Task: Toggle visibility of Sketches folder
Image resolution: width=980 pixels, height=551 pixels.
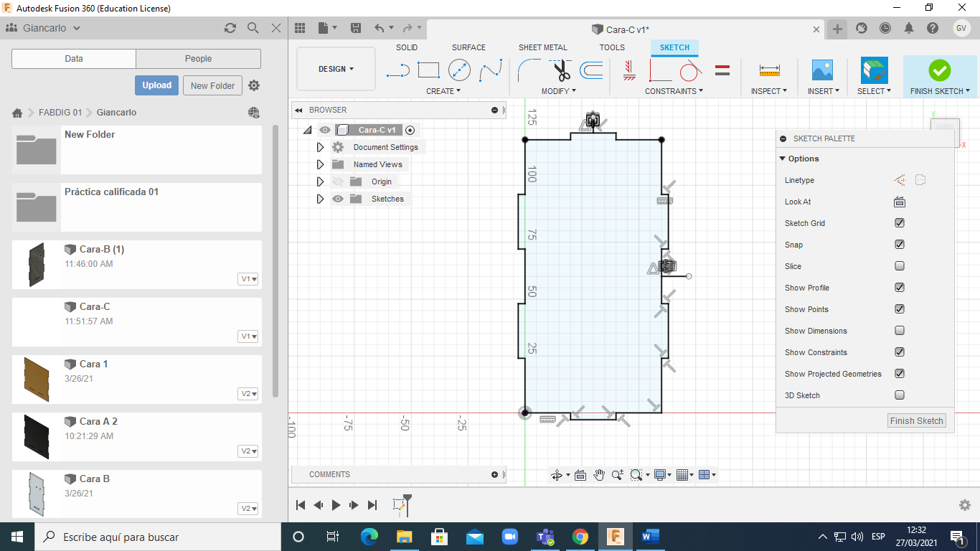Action: (338, 199)
